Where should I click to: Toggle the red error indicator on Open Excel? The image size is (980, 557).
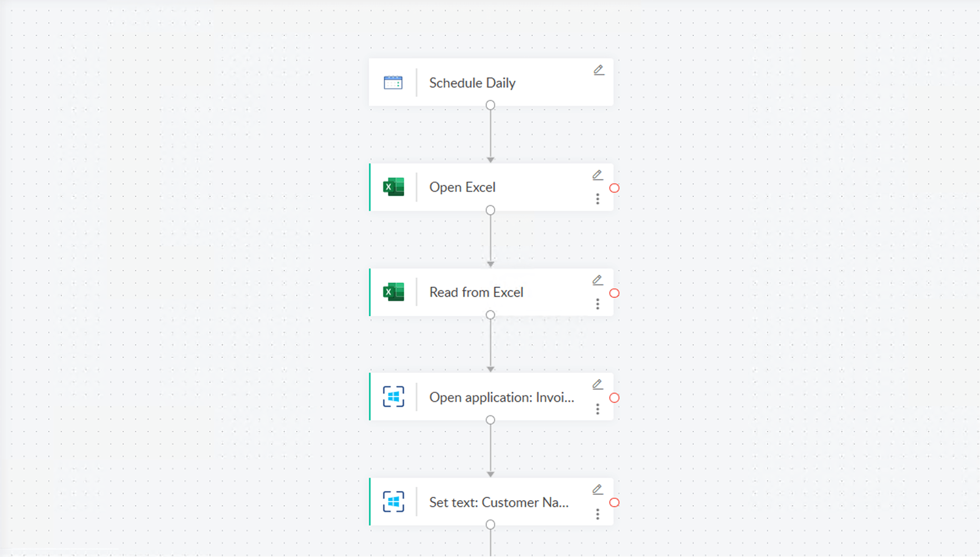click(x=615, y=188)
